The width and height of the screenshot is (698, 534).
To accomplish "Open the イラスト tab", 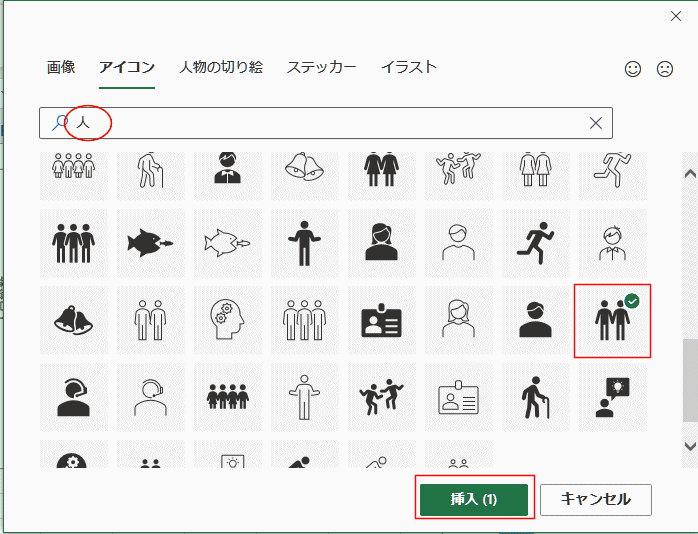I will tap(409, 67).
